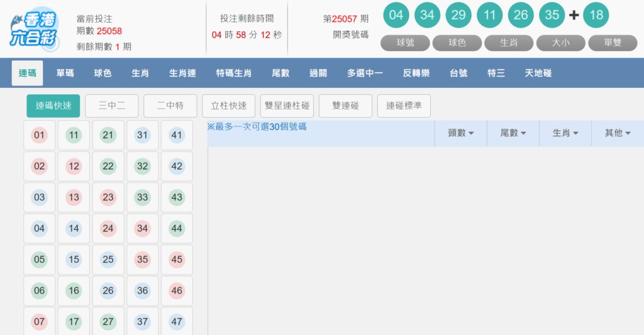Pick number ball 15
This screenshot has width=644, height=335.
coord(74,260)
